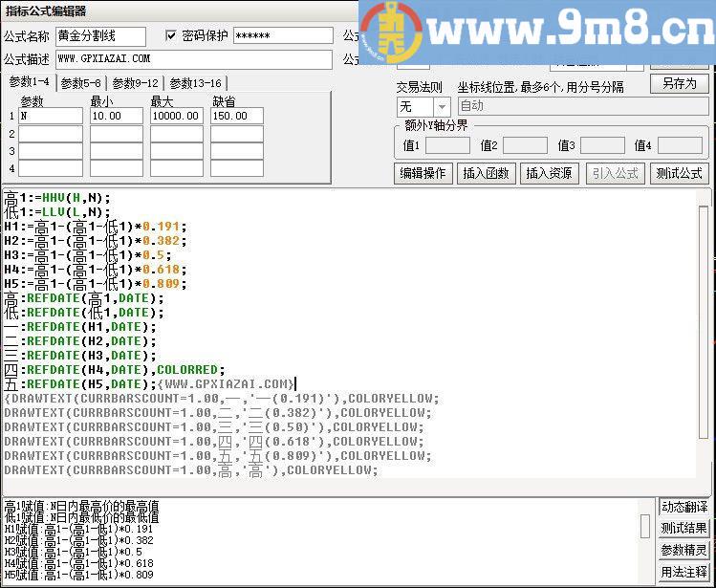Viewport: 716px width, 588px height.
Task: Click the 插入函数 insert function button
Action: pos(487,173)
